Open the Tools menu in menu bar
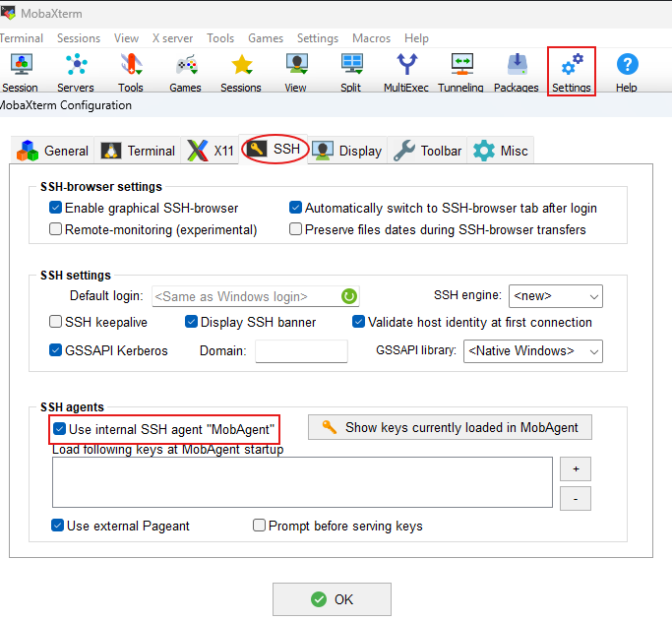Screen dimensions: 672x621 tap(220, 38)
